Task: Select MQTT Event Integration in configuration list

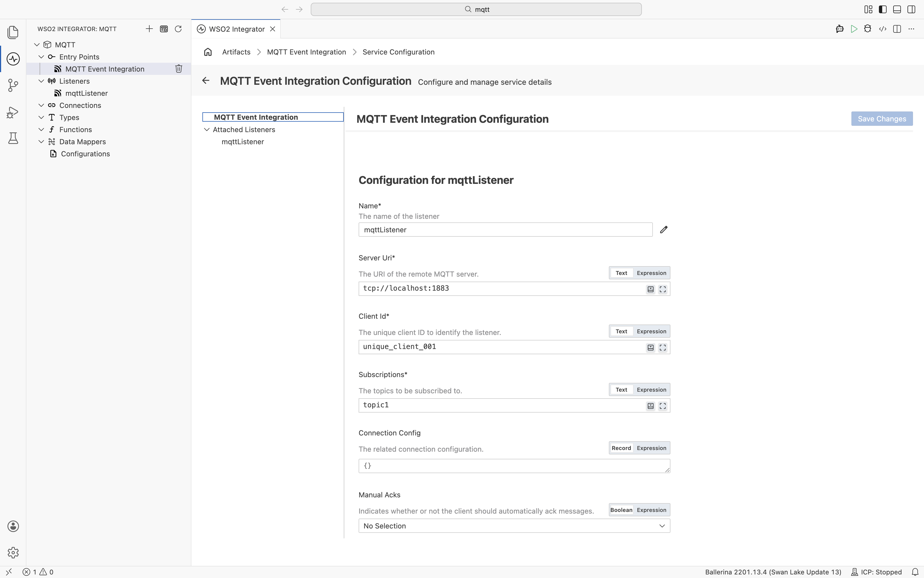Action: (273, 117)
